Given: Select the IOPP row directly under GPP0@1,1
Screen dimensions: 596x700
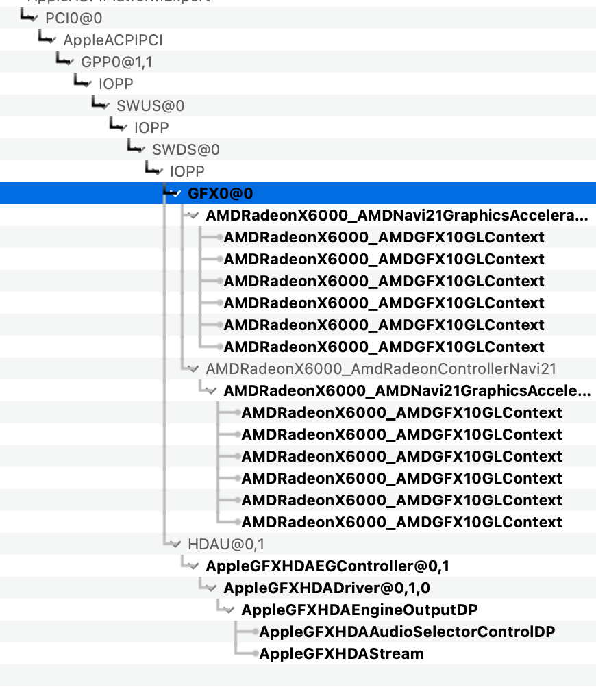Looking at the screenshot, I should coord(298,84).
